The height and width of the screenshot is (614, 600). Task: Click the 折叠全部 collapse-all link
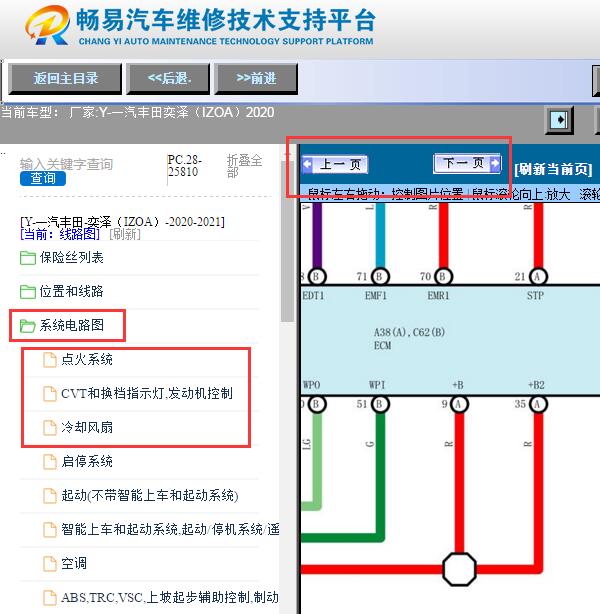point(244,166)
